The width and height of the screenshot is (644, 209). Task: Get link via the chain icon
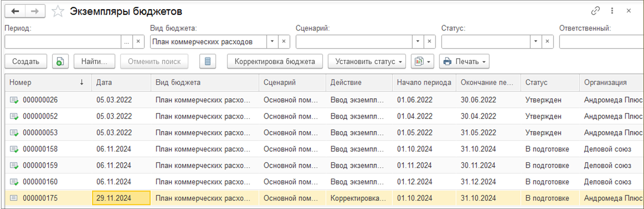coord(595,11)
